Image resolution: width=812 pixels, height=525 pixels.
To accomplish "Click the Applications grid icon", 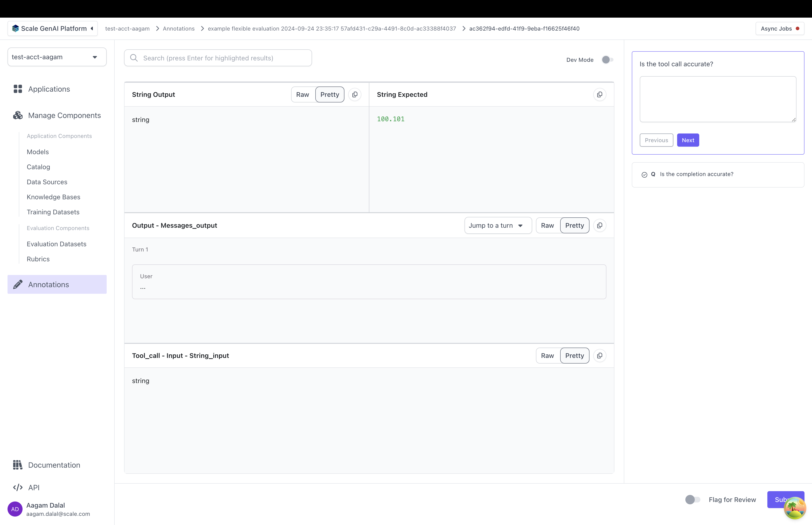I will 18,89.
